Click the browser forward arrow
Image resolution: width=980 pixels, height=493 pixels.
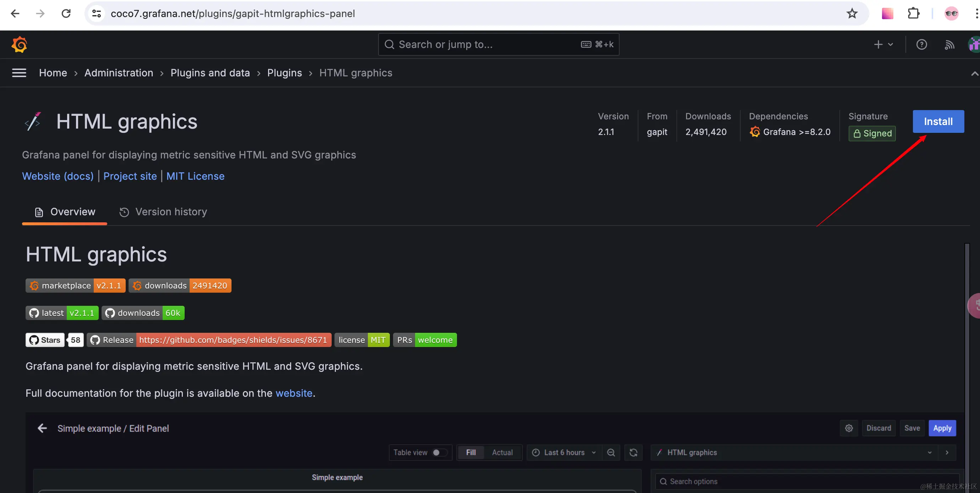click(x=40, y=14)
